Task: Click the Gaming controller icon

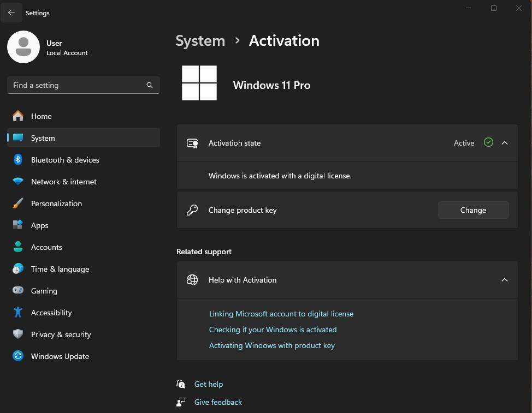Action: [x=18, y=291]
